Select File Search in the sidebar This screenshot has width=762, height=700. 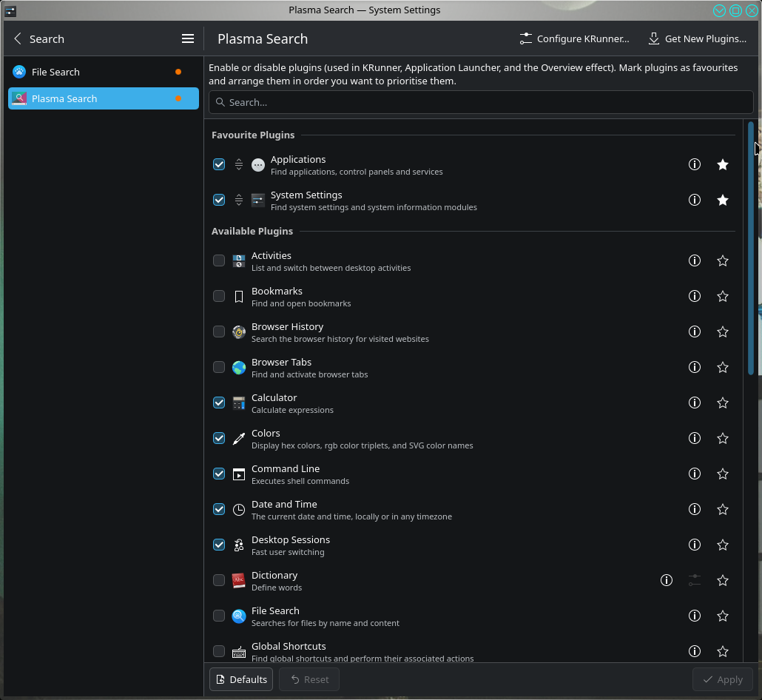pyautogui.click(x=55, y=72)
